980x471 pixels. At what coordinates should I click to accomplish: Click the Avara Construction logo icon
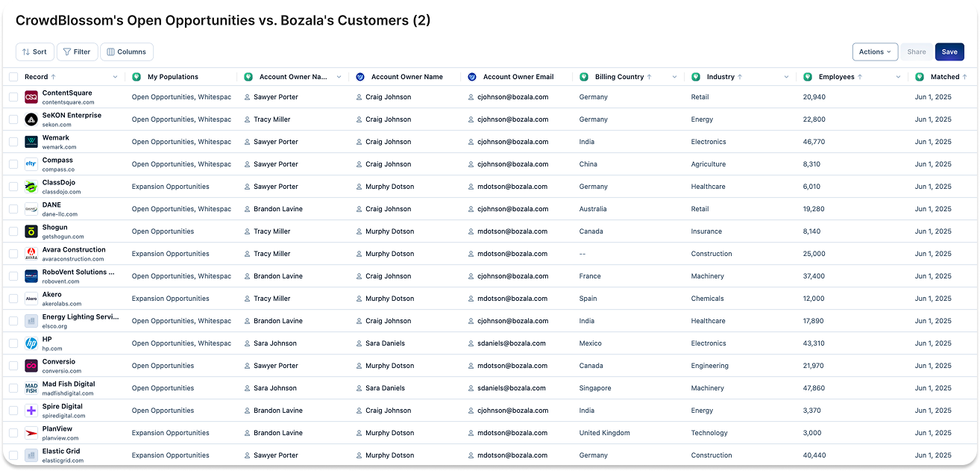(x=31, y=254)
